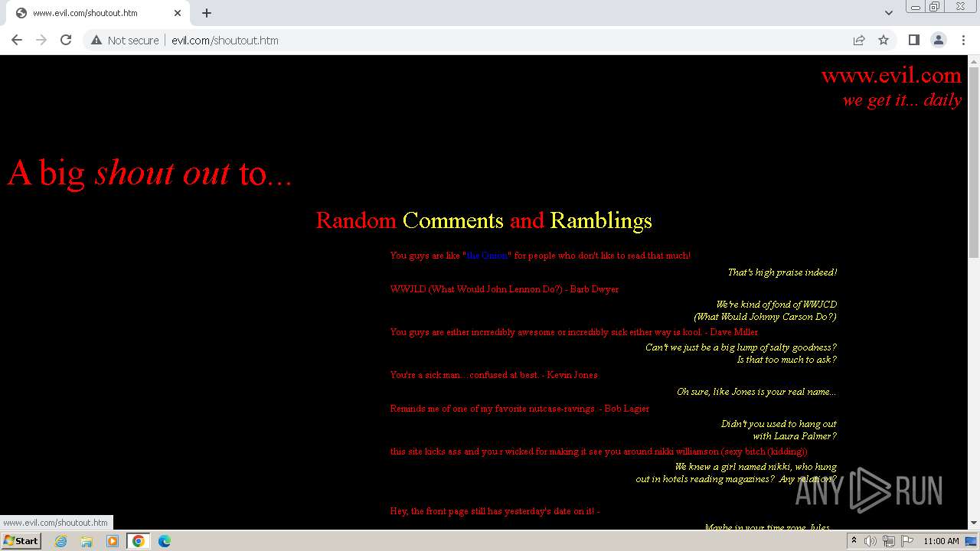Screen dimensions: 980x551
Task: Go forward to the next page
Action: coord(41,40)
